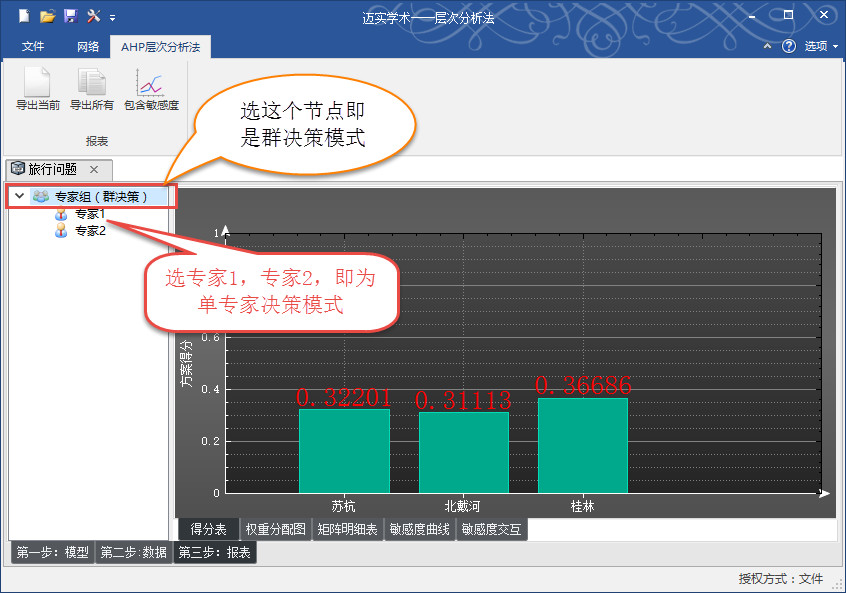This screenshot has height=593, width=846.
Task: Open file with the folder icon
Action: click(x=47, y=16)
